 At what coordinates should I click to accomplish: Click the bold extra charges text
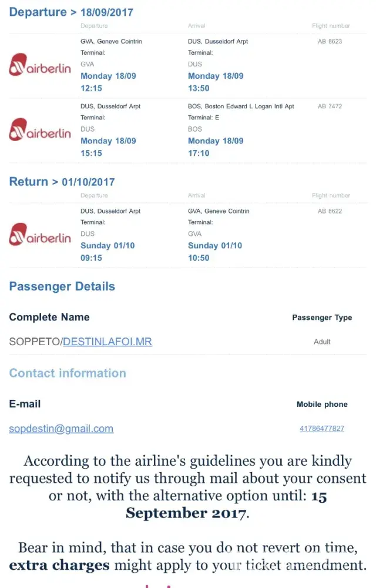(x=59, y=566)
